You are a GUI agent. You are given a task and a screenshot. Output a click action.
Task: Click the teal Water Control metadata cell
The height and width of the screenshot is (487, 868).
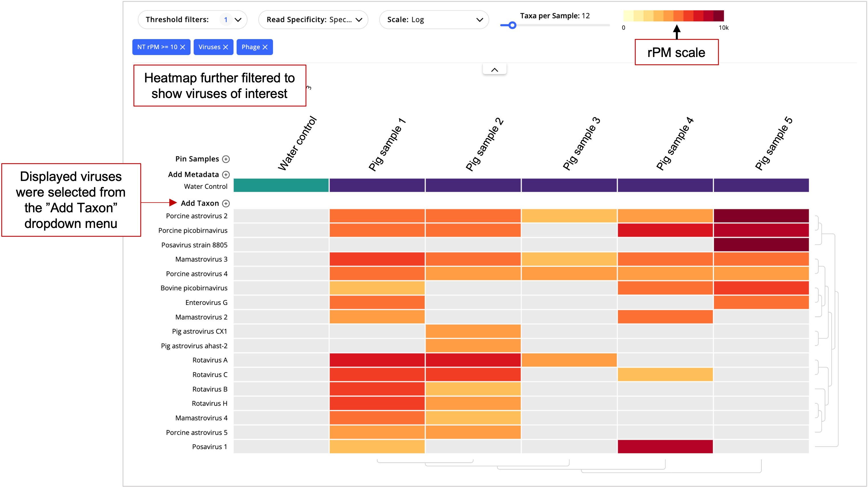click(281, 186)
